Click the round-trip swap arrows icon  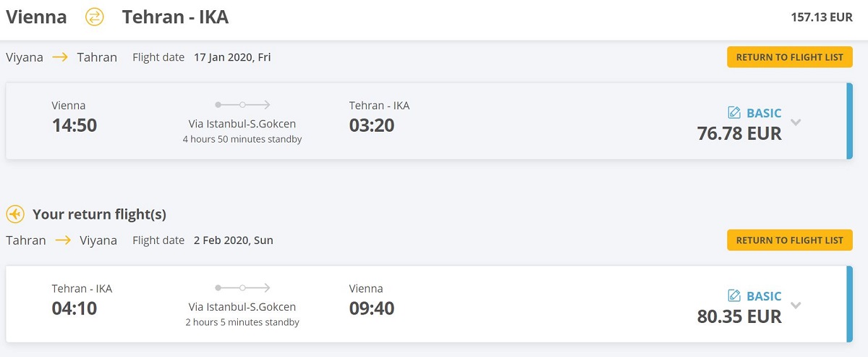[95, 17]
